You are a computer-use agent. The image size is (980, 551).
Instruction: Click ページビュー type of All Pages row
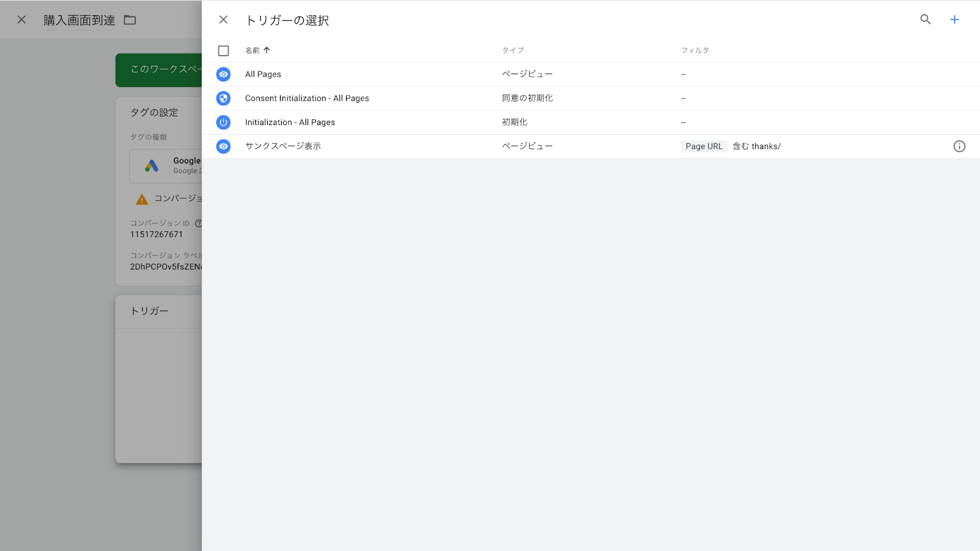[x=527, y=74]
